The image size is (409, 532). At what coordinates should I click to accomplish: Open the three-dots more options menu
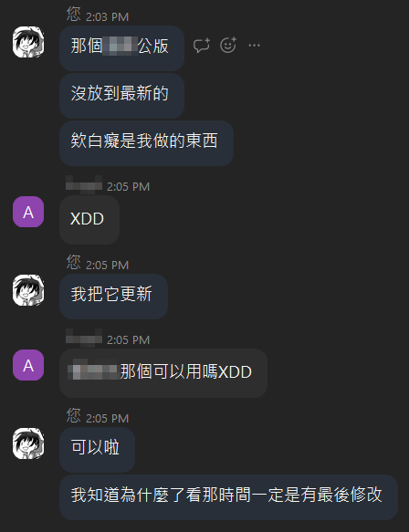(x=254, y=45)
